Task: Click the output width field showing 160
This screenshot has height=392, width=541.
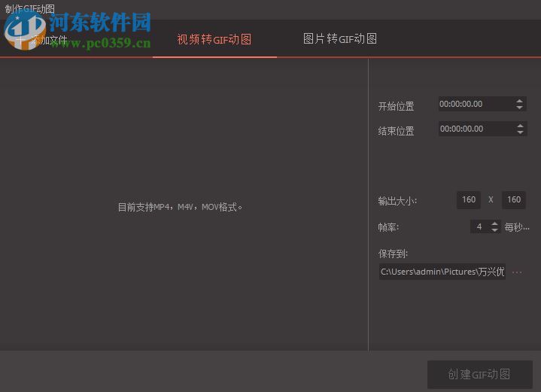Action: pyautogui.click(x=469, y=200)
